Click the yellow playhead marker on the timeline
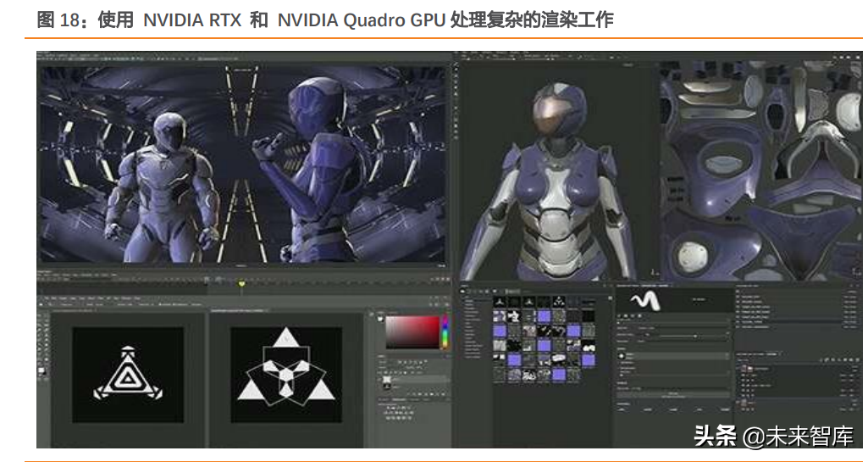The width and height of the screenshot is (868, 462). [x=241, y=284]
